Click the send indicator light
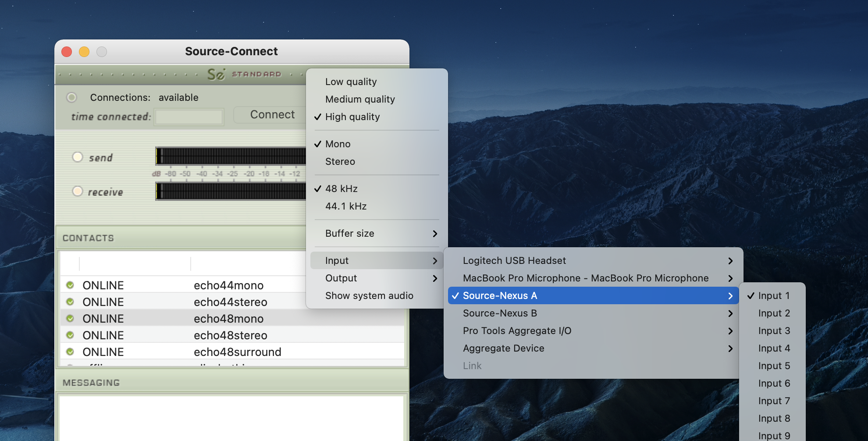 click(78, 157)
